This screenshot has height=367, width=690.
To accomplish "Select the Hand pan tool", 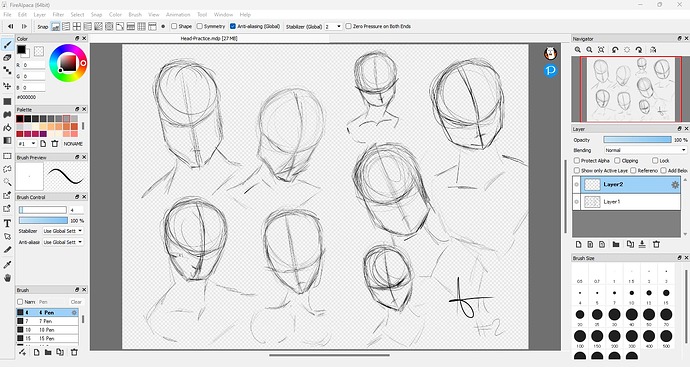I will coord(7,278).
